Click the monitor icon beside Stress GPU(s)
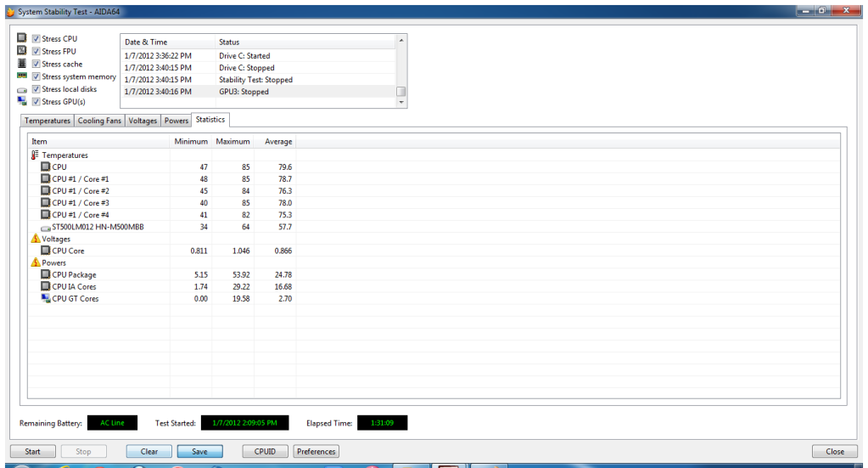This screenshot has height=468, width=868. [x=21, y=101]
